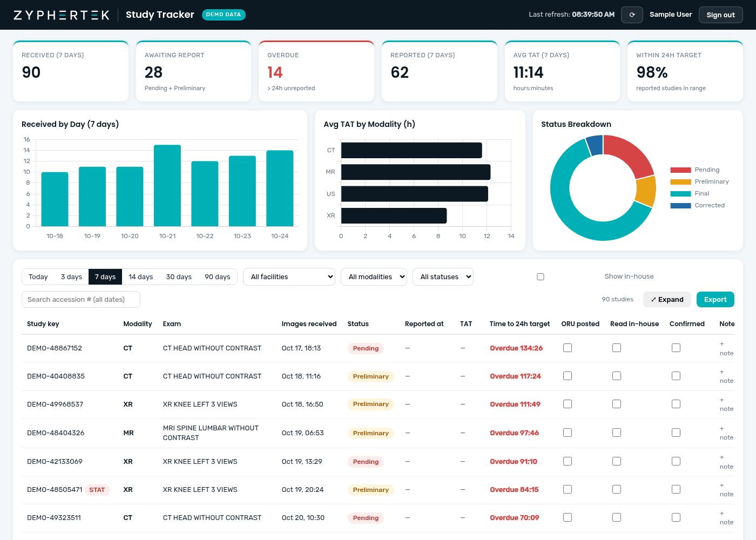Screen dimensions: 756x540
Task: Open the All facilities dropdown
Action: tap(289, 277)
